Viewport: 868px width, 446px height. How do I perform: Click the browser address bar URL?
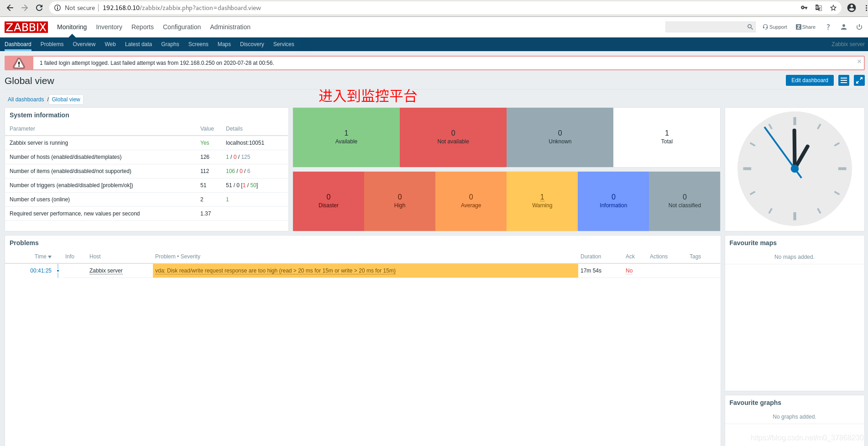tap(182, 8)
